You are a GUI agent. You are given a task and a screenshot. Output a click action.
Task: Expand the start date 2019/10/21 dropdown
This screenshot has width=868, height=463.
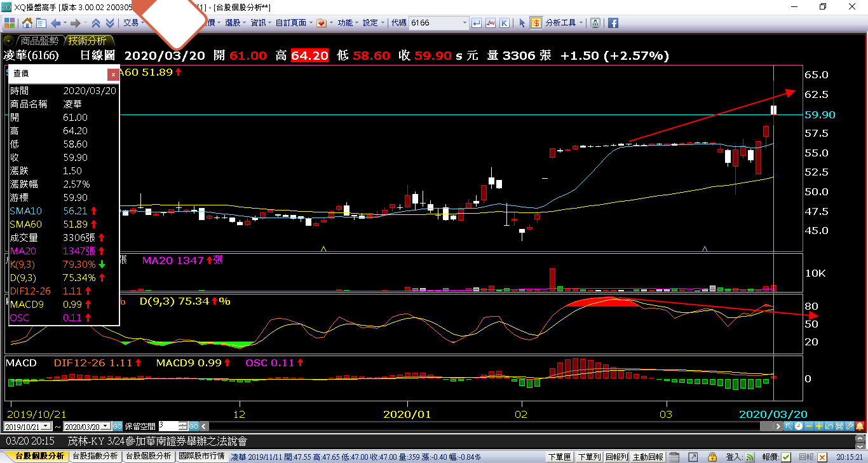point(53,426)
